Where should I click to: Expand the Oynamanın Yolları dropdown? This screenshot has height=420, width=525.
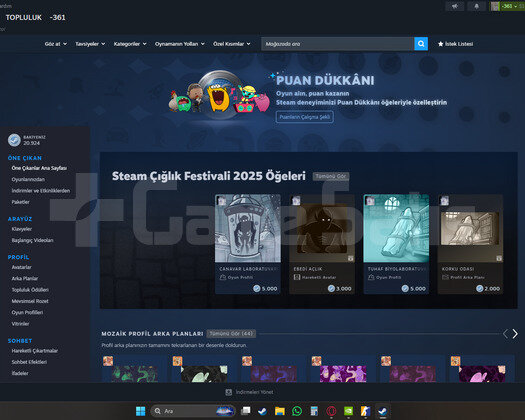point(179,44)
